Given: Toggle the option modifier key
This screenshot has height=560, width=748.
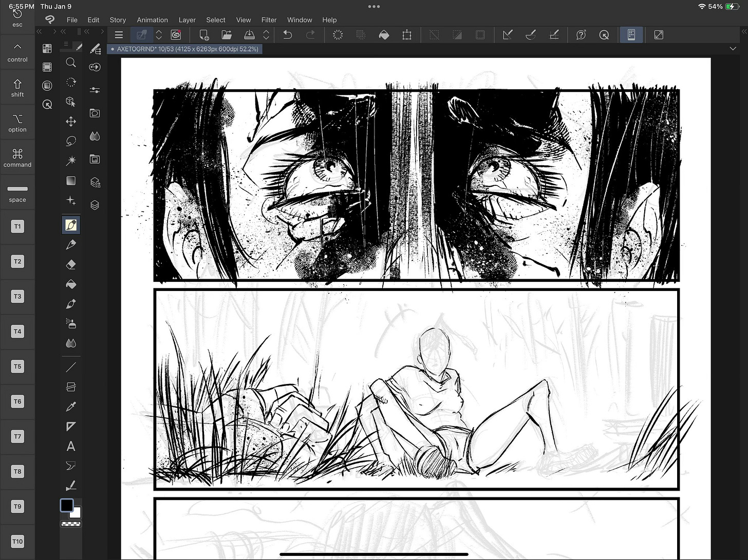Looking at the screenshot, I should (x=17, y=123).
